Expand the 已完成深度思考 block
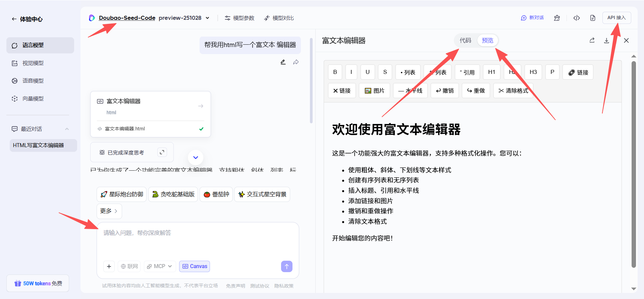This screenshot has height=299, width=644. point(162,153)
